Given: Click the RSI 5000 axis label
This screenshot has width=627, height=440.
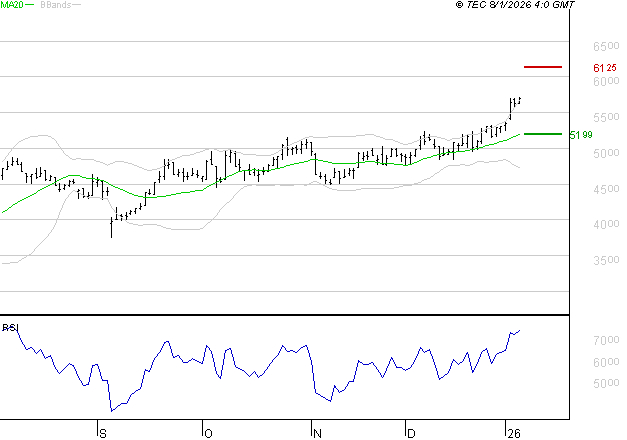Looking at the screenshot, I should (606, 384).
